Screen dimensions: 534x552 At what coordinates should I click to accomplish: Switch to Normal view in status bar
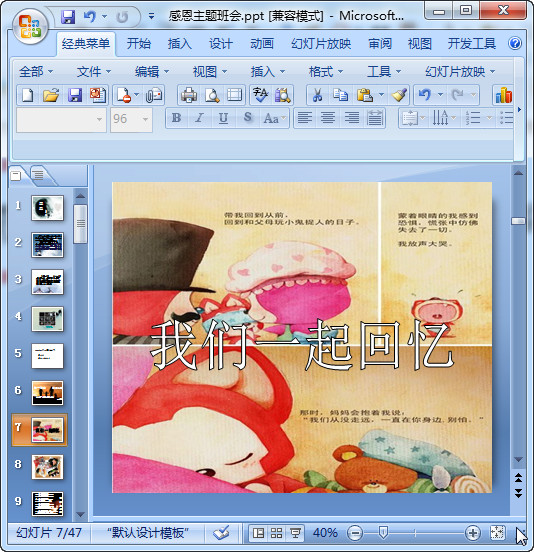point(259,533)
